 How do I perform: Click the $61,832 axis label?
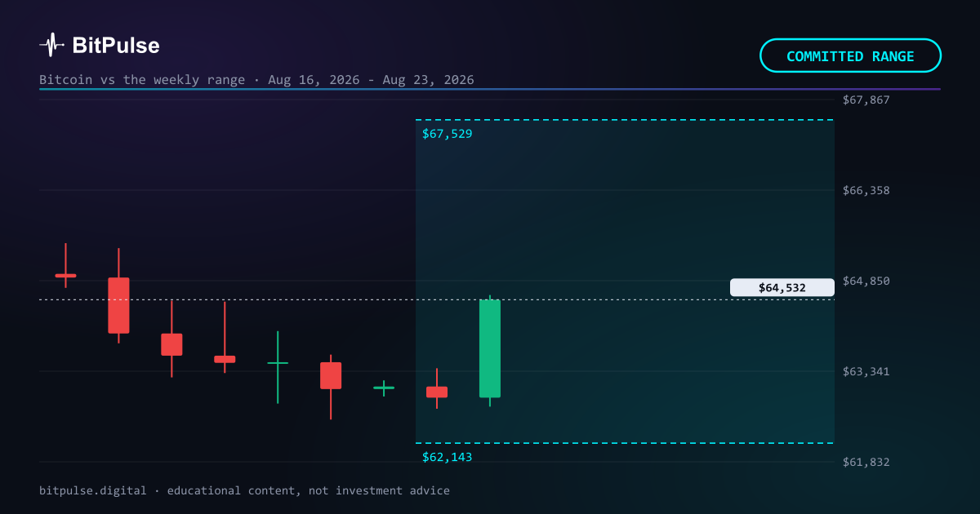(866, 462)
